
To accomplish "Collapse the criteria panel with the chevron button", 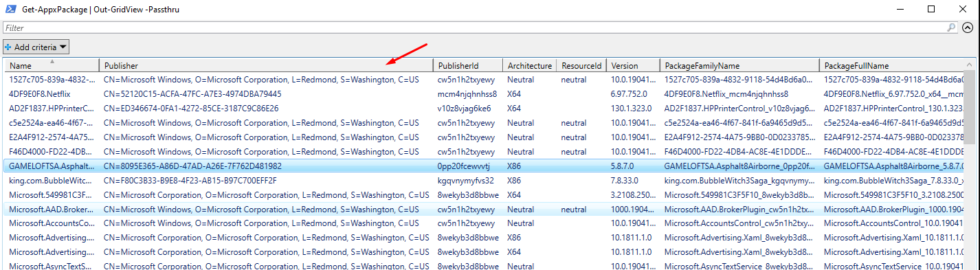I will (x=968, y=28).
